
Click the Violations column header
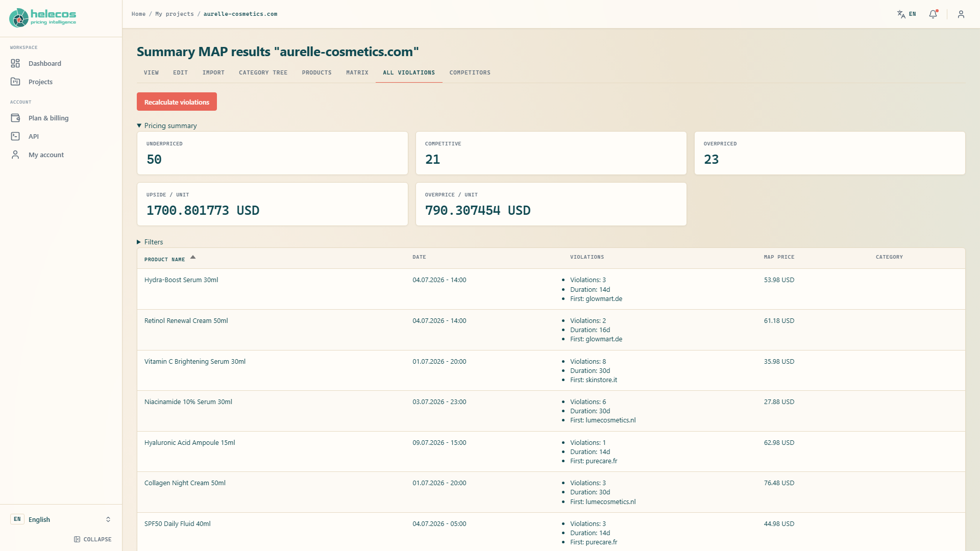coord(587,257)
